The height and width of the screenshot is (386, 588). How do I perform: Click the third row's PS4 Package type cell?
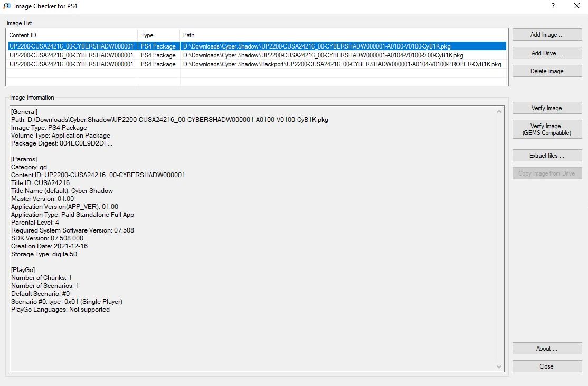coord(158,64)
